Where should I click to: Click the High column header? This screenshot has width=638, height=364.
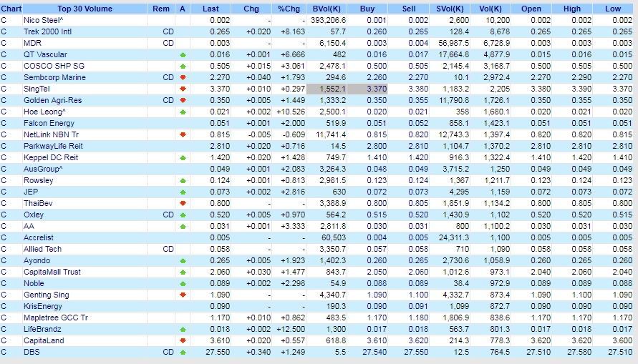point(572,9)
